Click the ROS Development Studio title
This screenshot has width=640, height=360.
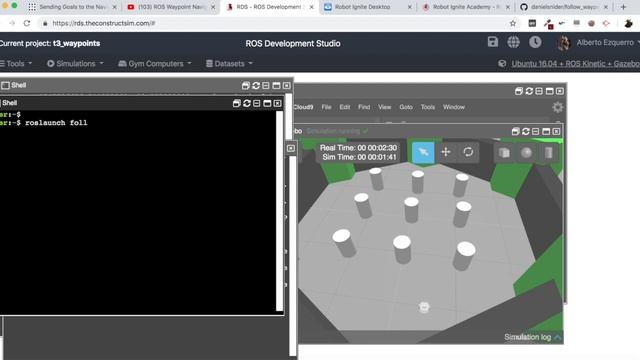tap(293, 43)
